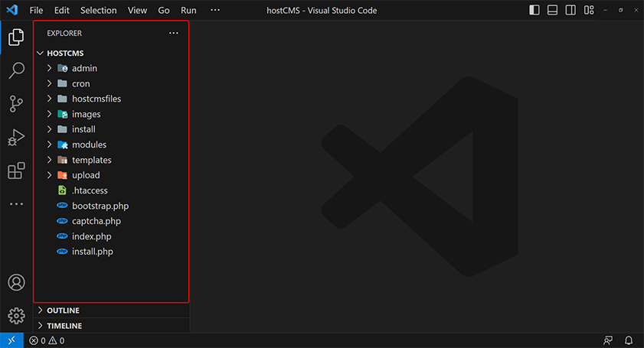The image size is (644, 348).
Task: Open the Accounts menu icon
Action: [16, 282]
